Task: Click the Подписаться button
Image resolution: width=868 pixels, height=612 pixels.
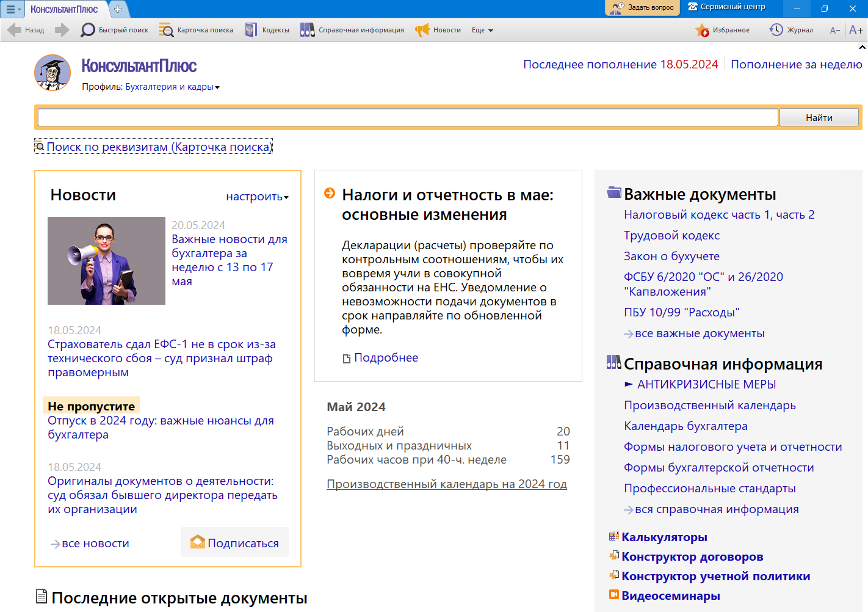Action: pos(234,542)
